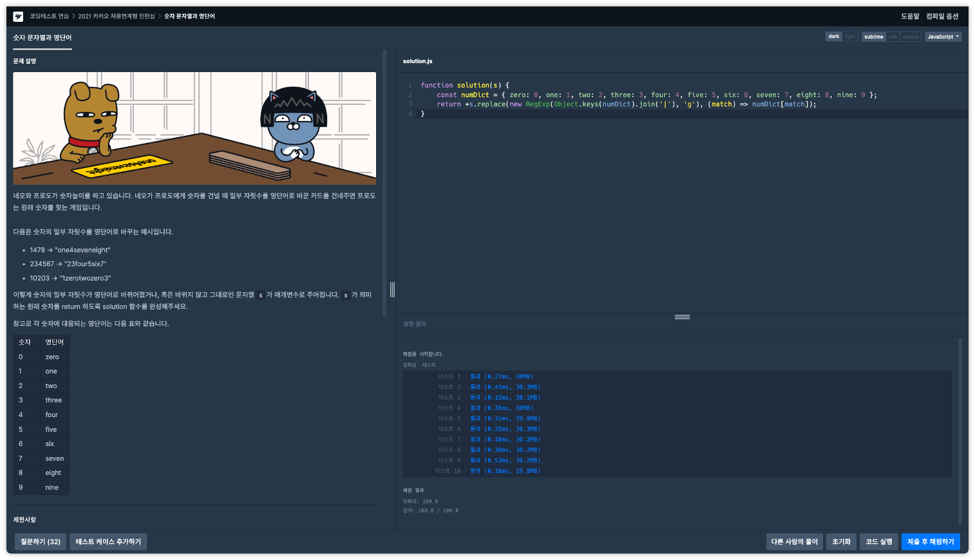The width and height of the screenshot is (975, 560).
Task: Click the vertical panel splitter handle
Action: pos(392,289)
